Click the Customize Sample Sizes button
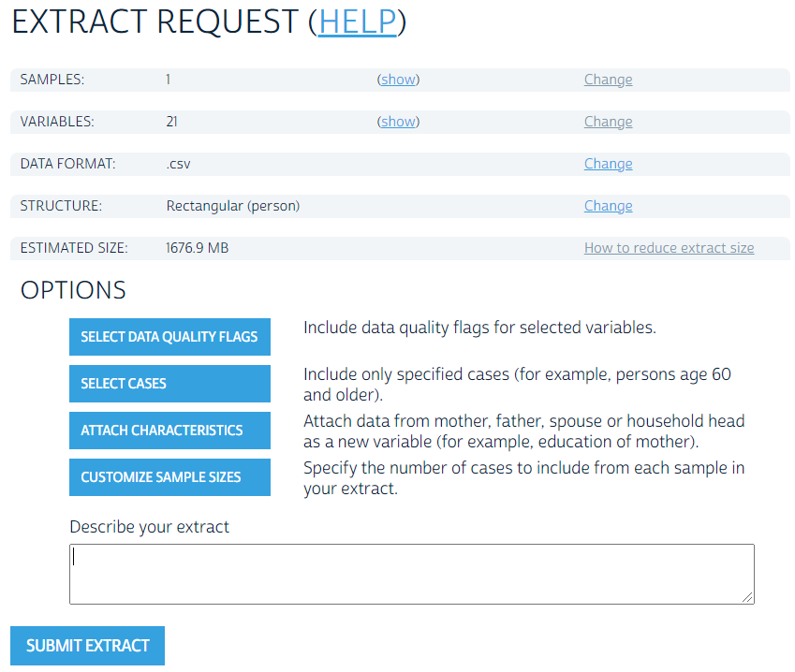This screenshot has width=795, height=672. 169,477
